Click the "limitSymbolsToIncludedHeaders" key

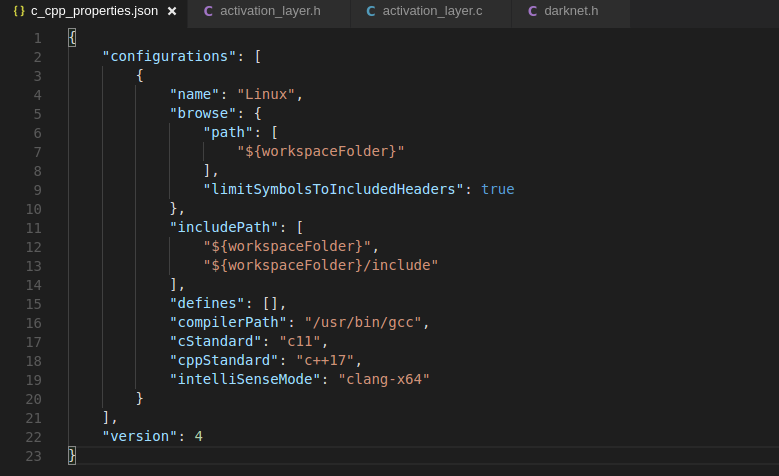[x=333, y=189]
